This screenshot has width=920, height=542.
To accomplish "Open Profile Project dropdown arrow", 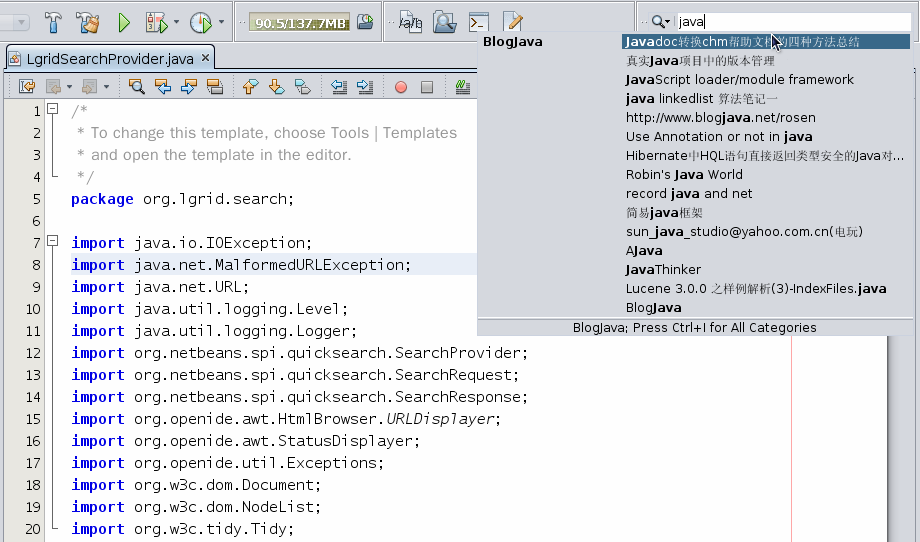I will click(221, 22).
